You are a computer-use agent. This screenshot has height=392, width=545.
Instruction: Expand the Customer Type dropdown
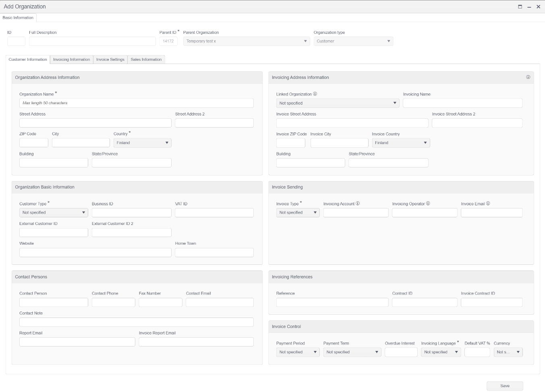[x=53, y=213]
